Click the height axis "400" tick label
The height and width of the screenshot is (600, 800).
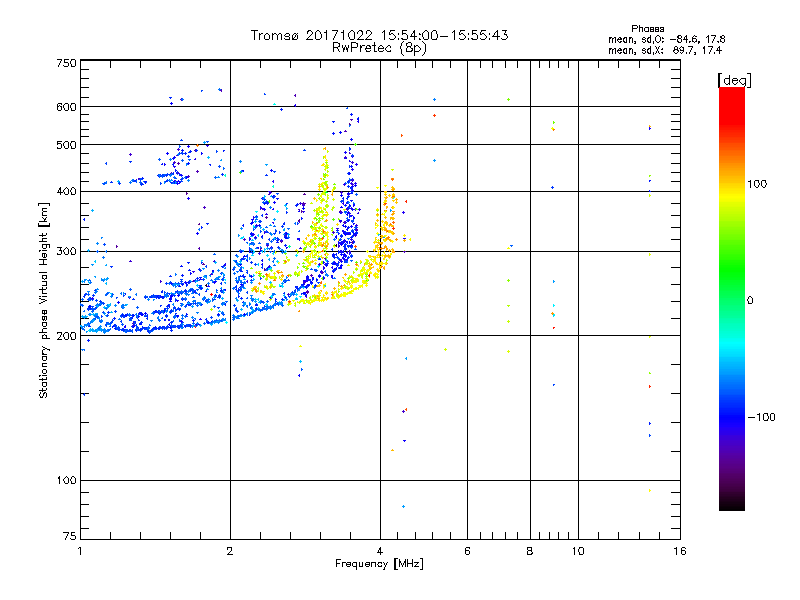coord(66,191)
